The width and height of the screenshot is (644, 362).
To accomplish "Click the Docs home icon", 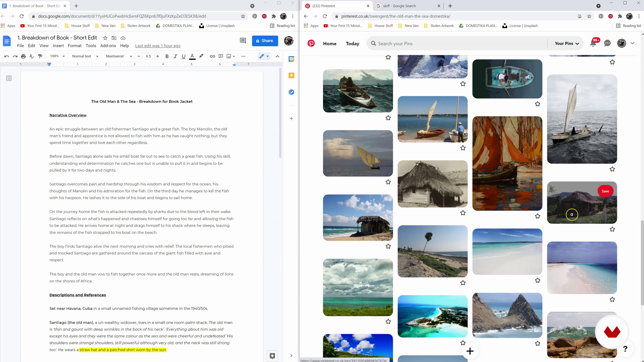I will click(7, 41).
